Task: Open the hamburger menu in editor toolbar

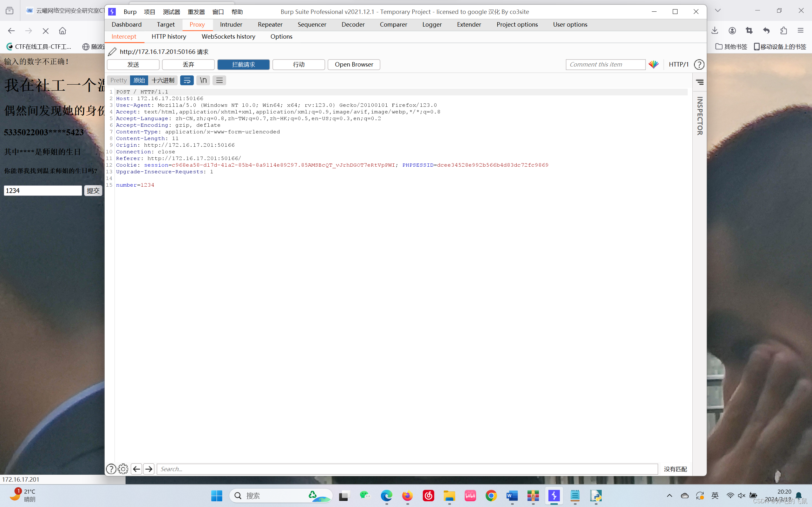Action: tap(219, 80)
